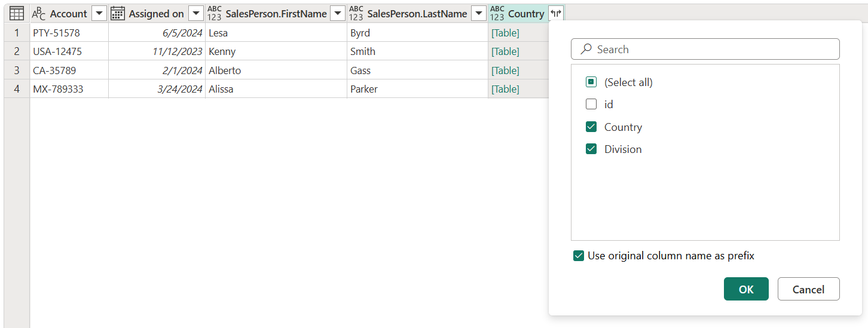Click the magnifier icon in search box
868x328 pixels.
586,49
